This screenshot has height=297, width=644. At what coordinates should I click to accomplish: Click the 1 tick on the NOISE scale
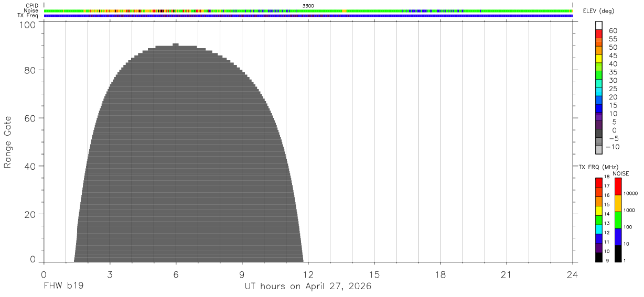point(625,260)
